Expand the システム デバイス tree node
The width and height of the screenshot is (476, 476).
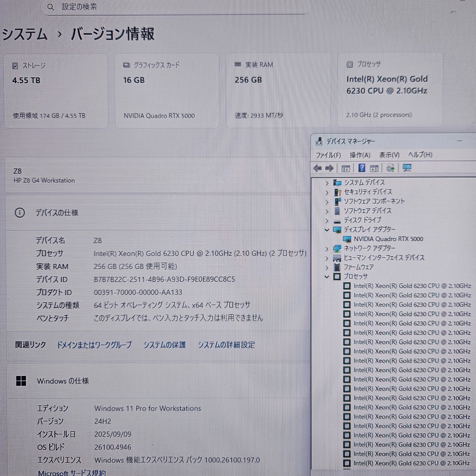coord(327,183)
